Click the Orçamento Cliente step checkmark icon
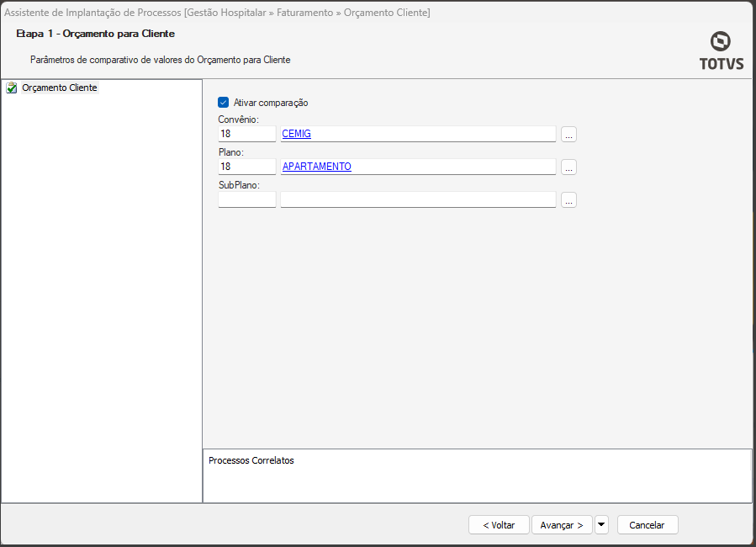The image size is (756, 547). click(x=12, y=88)
